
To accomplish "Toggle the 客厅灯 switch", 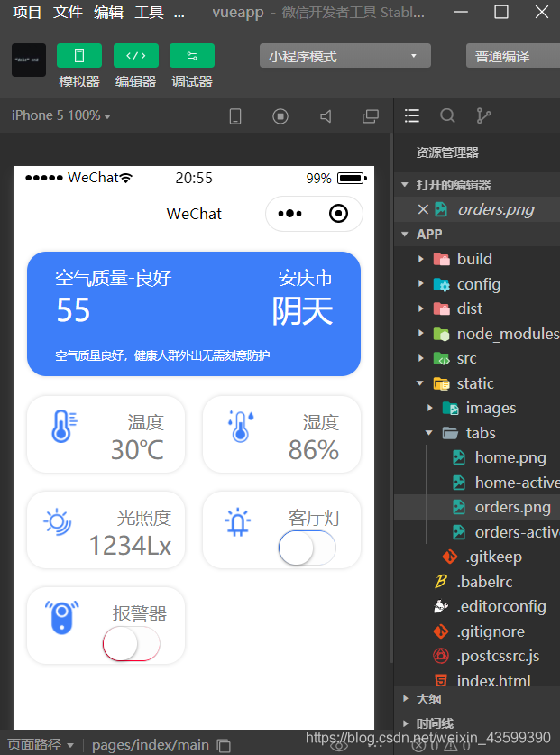I will click(x=307, y=548).
